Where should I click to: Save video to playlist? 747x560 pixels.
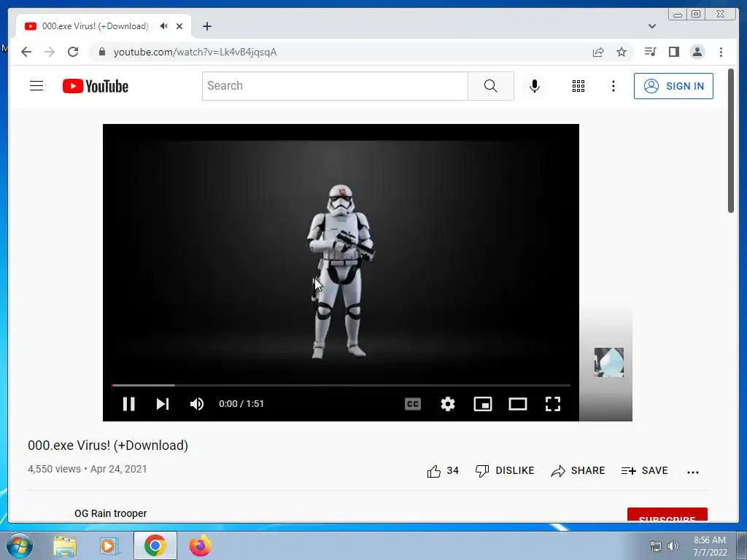(x=645, y=471)
